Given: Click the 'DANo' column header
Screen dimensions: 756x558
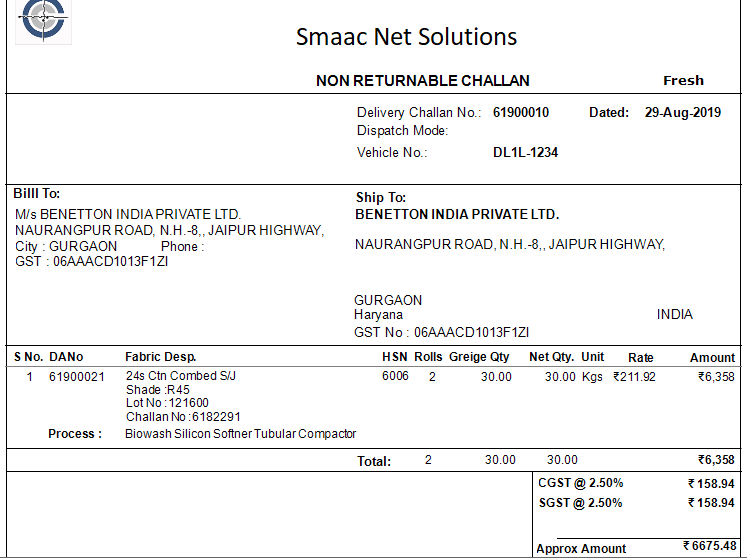Looking at the screenshot, I should pyautogui.click(x=66, y=357).
